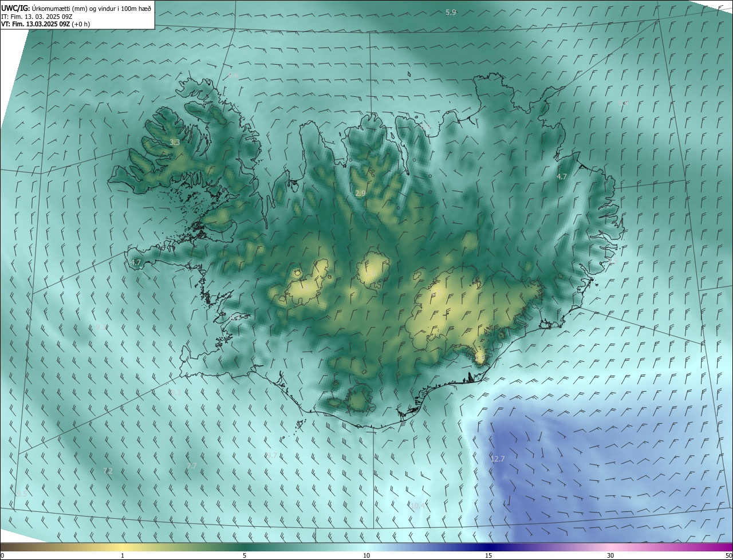Click the 0 tick on the color scale
Viewport: 733px width, 560px height.
point(2,555)
